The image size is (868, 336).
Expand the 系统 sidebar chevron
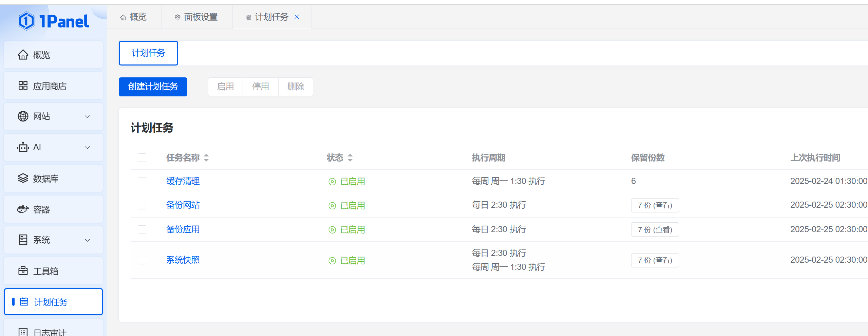(x=87, y=240)
